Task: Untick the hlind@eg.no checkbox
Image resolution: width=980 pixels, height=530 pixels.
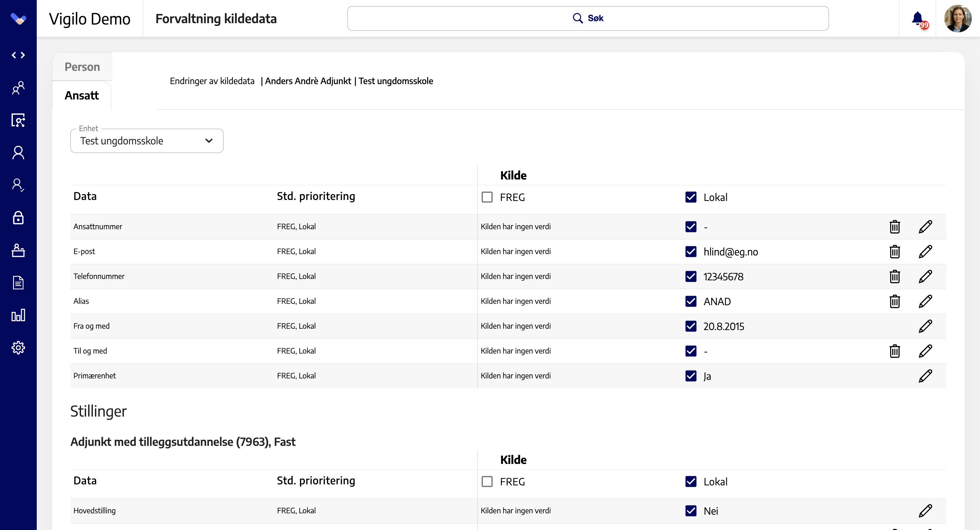Action: pyautogui.click(x=691, y=252)
